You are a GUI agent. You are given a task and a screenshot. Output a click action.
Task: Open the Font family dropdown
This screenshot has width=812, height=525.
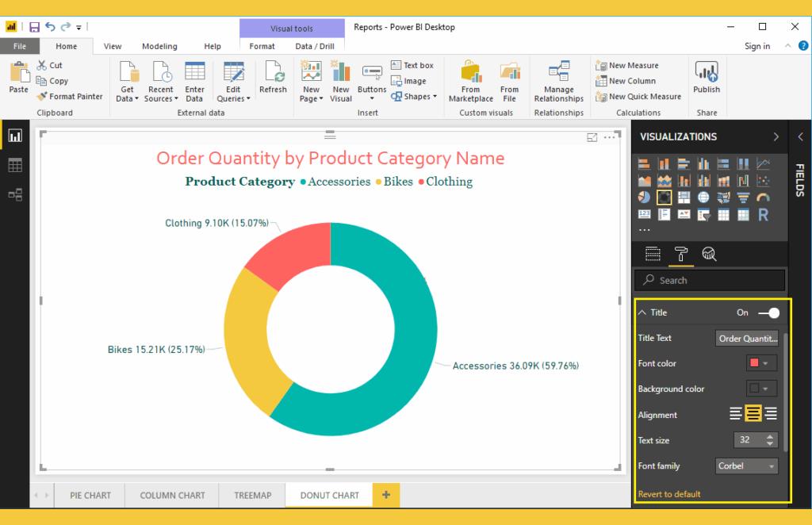click(x=746, y=466)
